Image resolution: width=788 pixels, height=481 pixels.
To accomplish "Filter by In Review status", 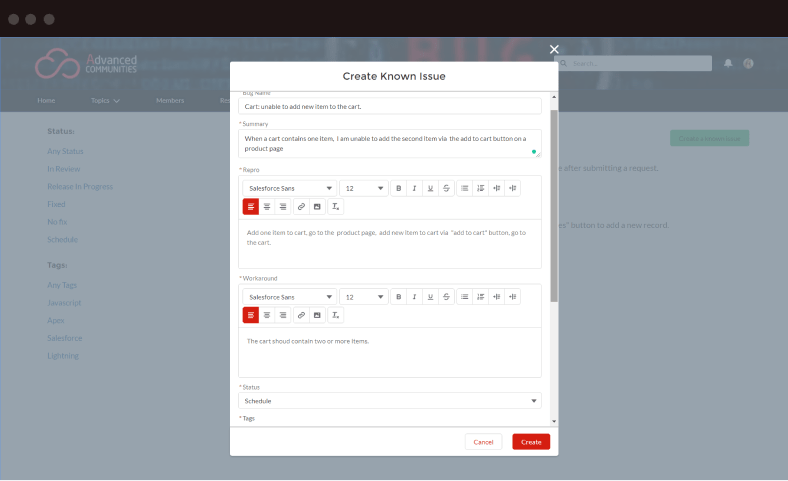I will pyautogui.click(x=64, y=169).
